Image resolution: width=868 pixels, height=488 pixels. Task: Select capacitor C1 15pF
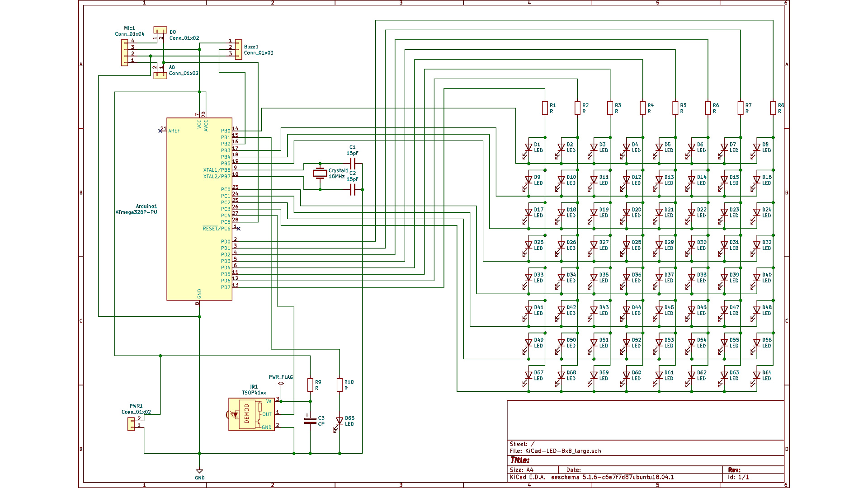click(353, 164)
